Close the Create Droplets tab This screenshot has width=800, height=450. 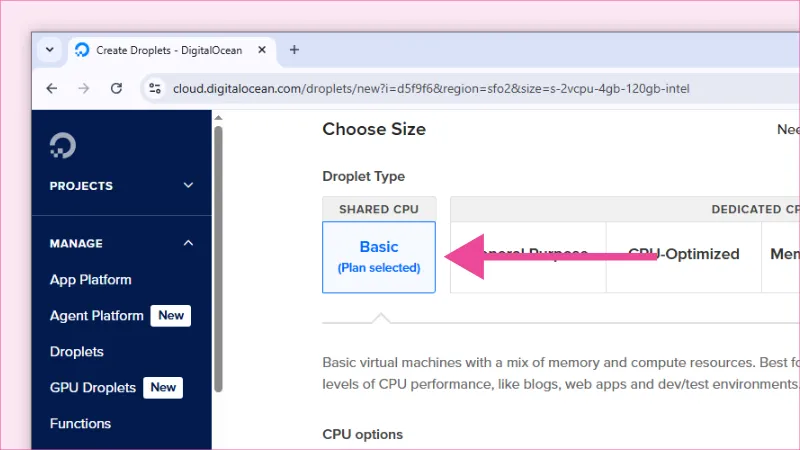(x=262, y=49)
